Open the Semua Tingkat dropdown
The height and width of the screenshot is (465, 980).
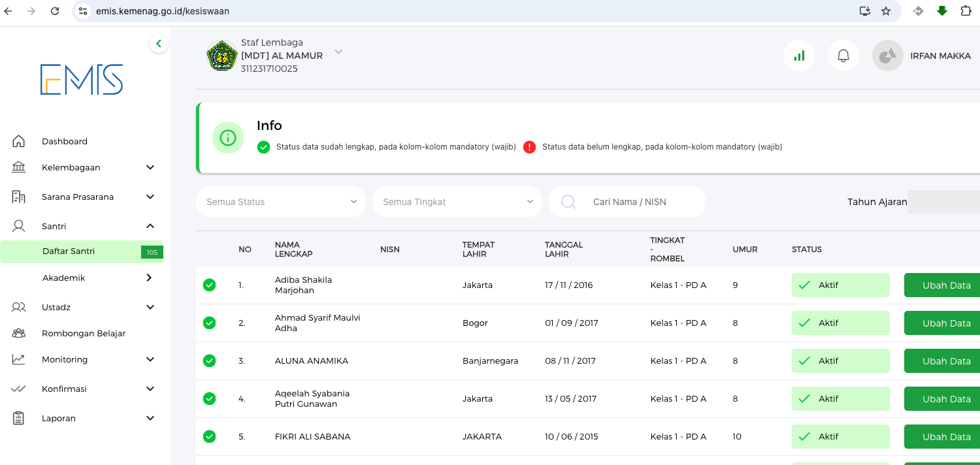tap(457, 202)
